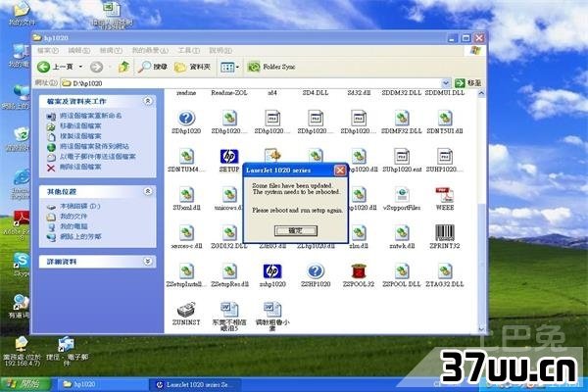Screen dimensions: 588x392
Task: Open the Back button history dropdown arrow
Action: tap(80, 67)
